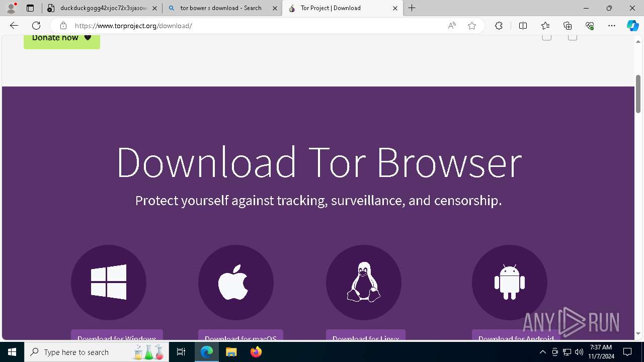Click the Linux penguin download icon

[364, 282]
